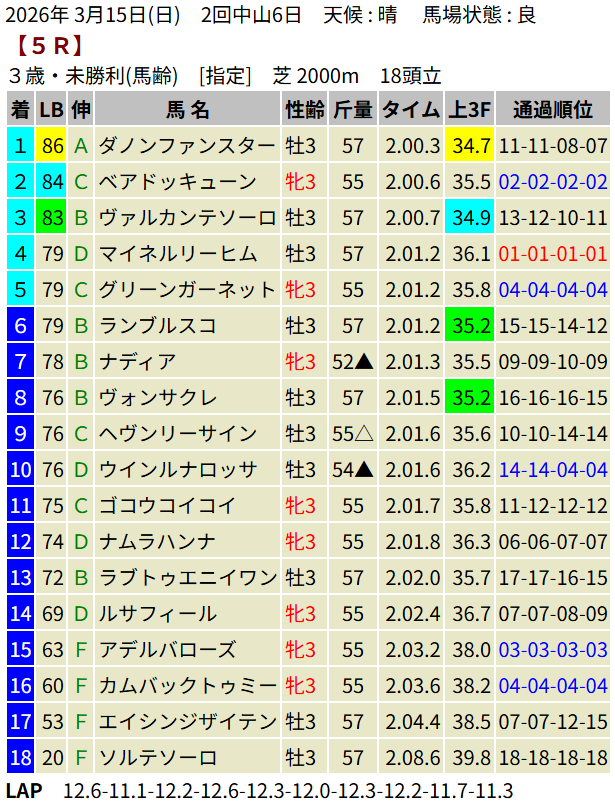
Task: Click the 馬名 column header
Action: 188,110
